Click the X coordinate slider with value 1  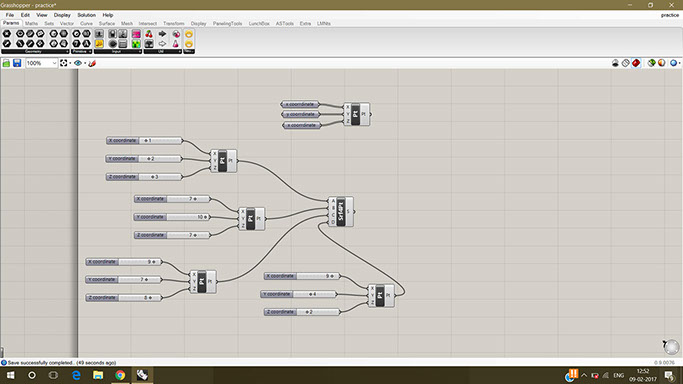tap(144, 141)
